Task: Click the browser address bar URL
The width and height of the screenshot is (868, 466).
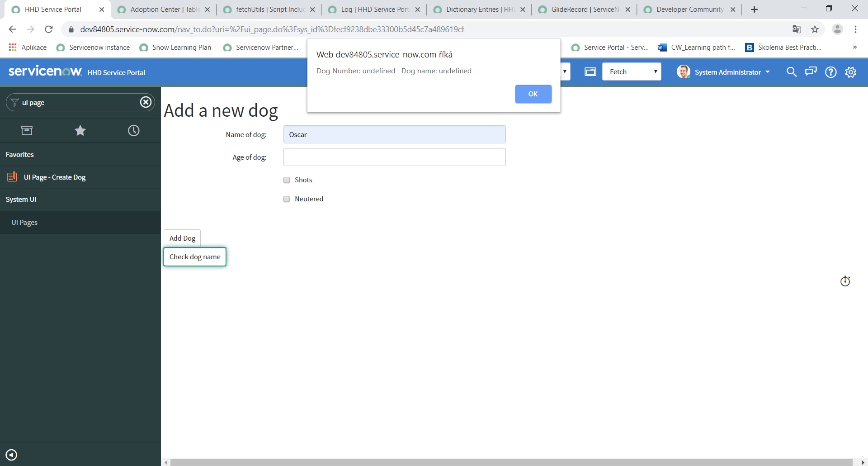Action: (x=272, y=29)
